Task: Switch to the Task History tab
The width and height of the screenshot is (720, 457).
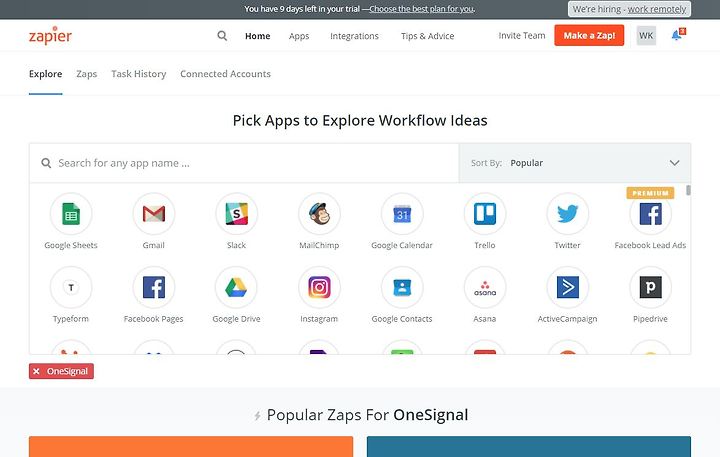Action: tap(139, 74)
